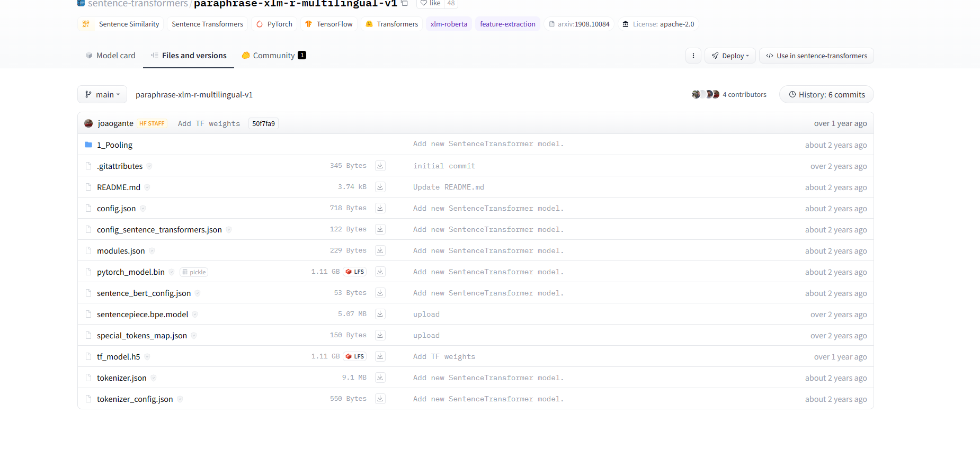Open the Transformers library tag
The image size is (980, 458).
[392, 24]
